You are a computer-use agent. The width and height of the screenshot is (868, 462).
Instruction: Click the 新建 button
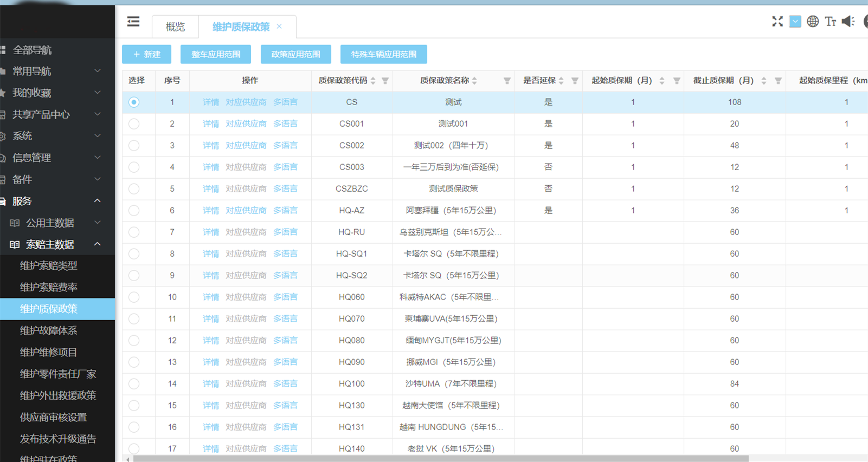coord(146,54)
